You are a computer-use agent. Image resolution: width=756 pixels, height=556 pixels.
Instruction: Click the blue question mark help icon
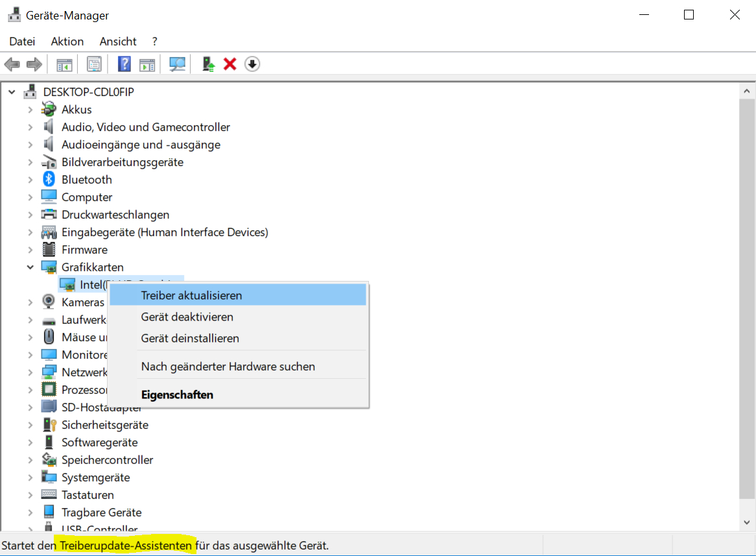(x=124, y=64)
